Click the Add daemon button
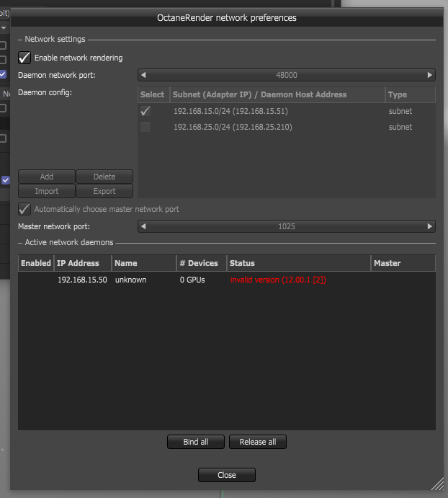 pyautogui.click(x=47, y=177)
